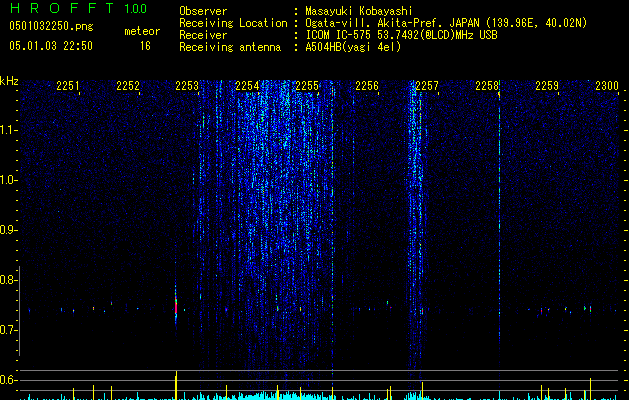
Task: Click the 0.7 kHz axis tick label
Action: click(x=8, y=329)
